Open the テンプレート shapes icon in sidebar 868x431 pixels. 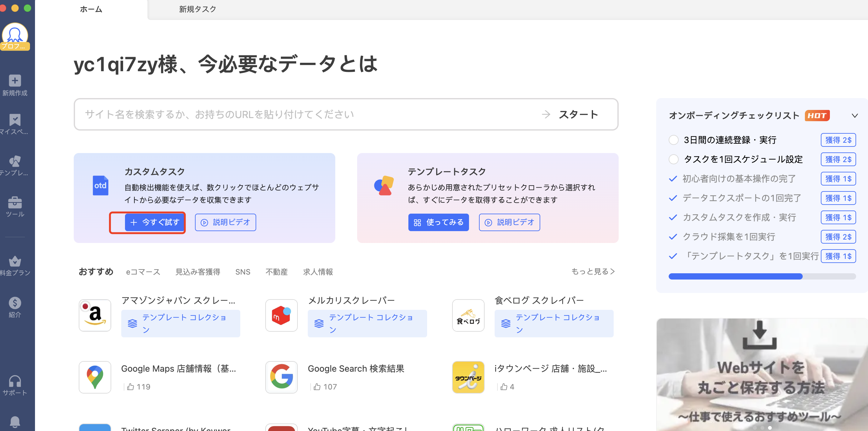[x=15, y=161]
